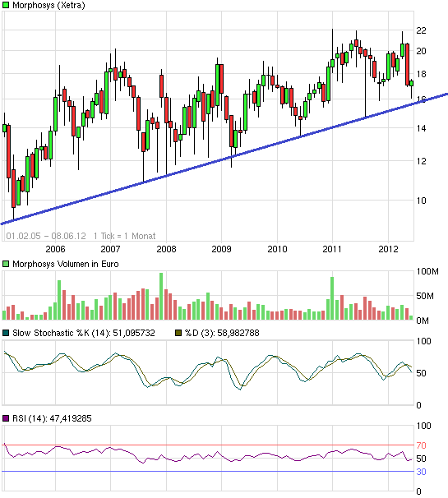Viewport: 448px width, 498px height.
Task: Click the green Morphosys Volumen legend swatch
Action: click(x=6, y=264)
